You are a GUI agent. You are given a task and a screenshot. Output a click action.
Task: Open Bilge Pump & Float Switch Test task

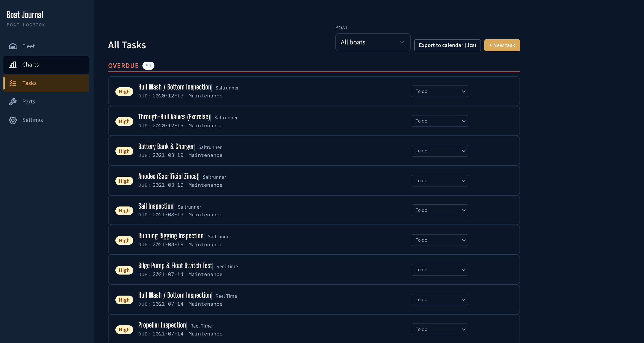tap(175, 266)
